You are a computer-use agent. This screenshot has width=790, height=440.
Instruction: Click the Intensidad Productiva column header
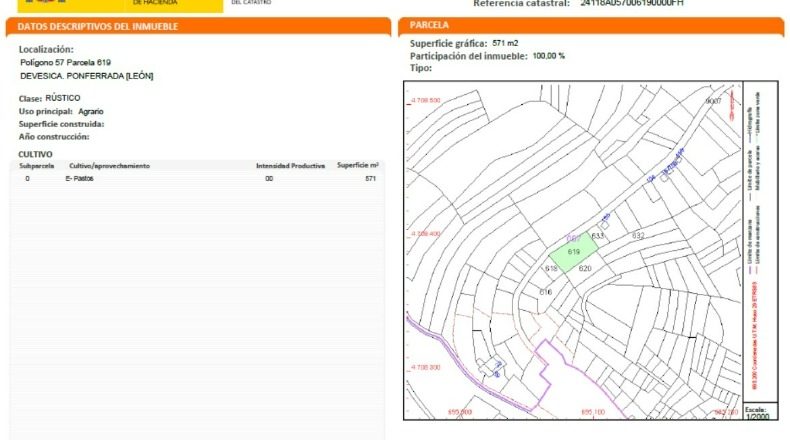[x=290, y=166]
